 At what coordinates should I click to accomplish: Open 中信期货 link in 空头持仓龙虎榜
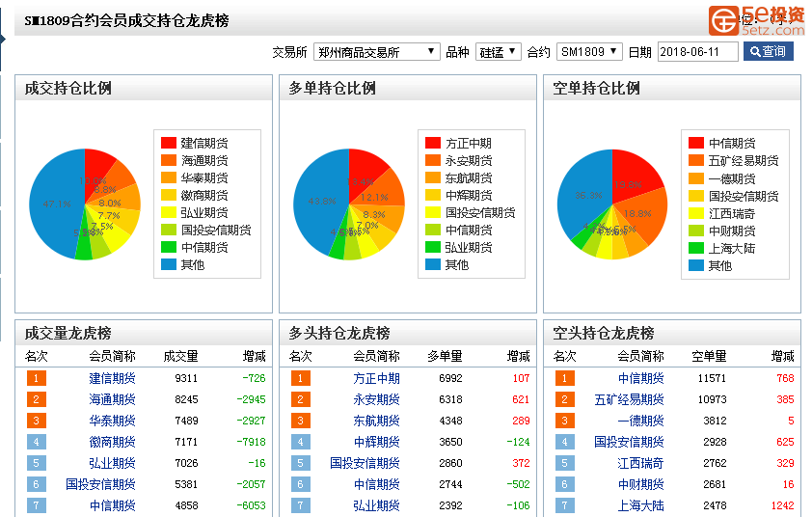tap(641, 378)
